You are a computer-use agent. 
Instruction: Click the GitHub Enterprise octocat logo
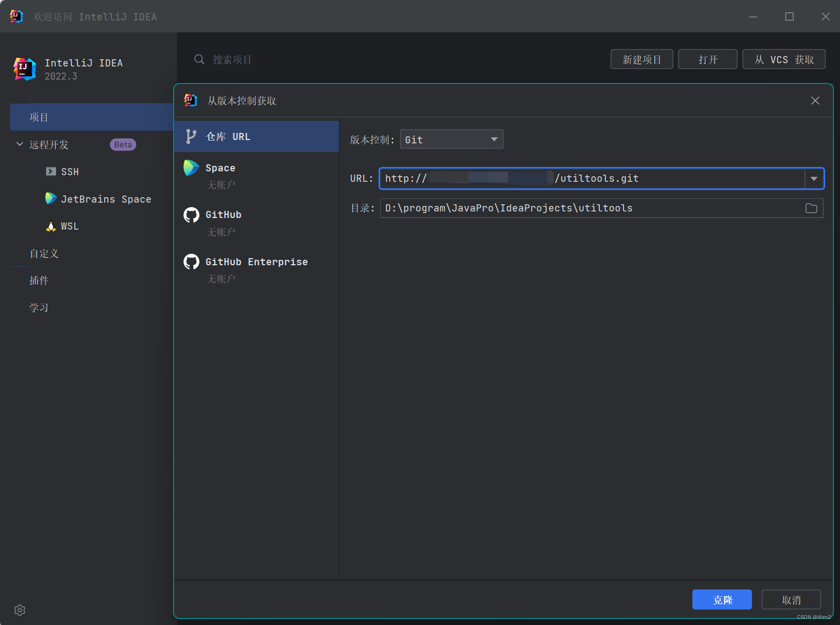coord(191,262)
